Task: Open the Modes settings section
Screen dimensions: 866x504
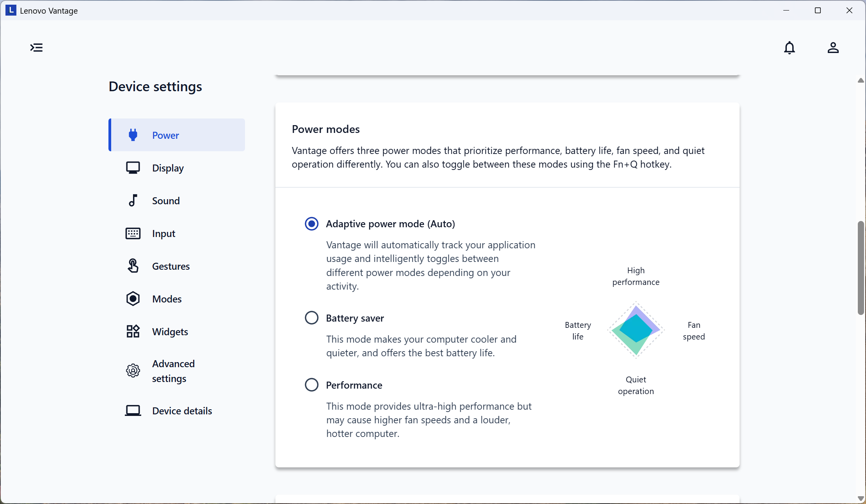Action: tap(167, 299)
